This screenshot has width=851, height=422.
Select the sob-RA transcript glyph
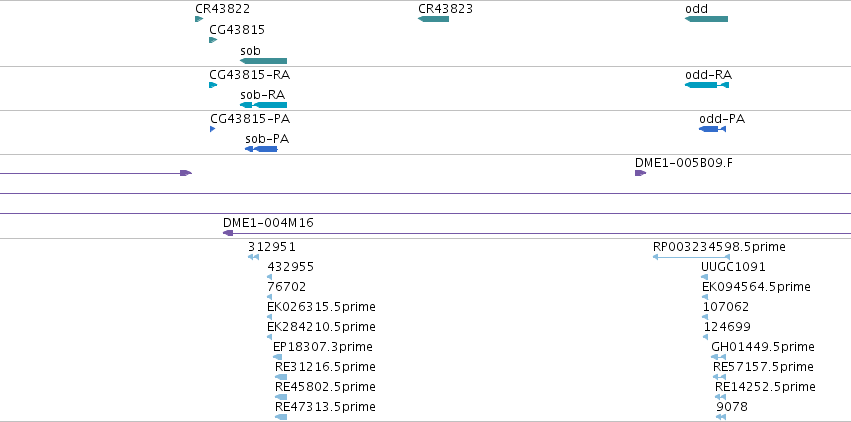(x=263, y=105)
